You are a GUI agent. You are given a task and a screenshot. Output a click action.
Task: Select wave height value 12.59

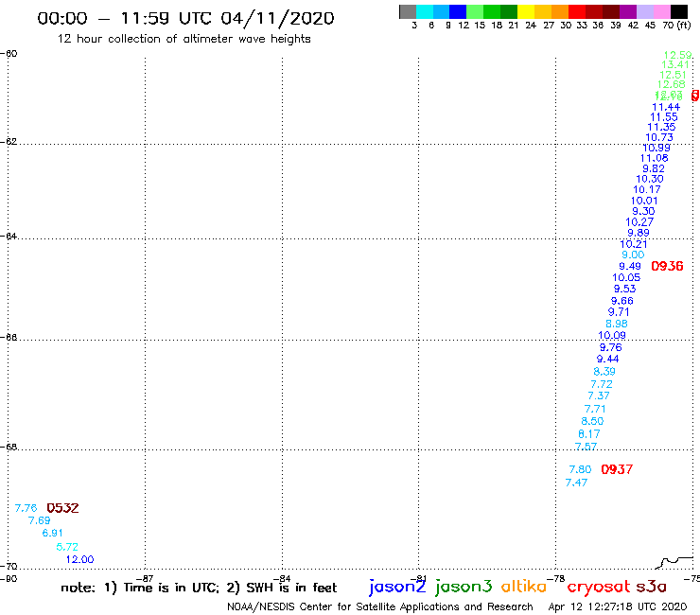[677, 55]
